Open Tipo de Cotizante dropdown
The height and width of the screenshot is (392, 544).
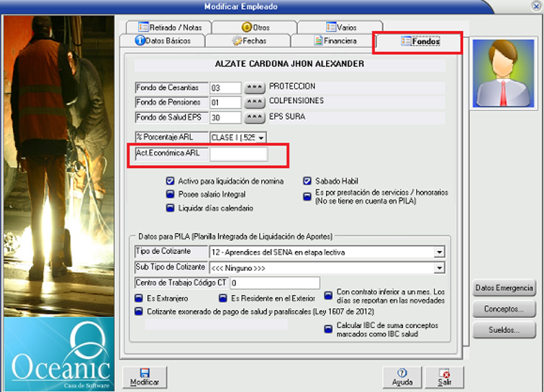pyautogui.click(x=439, y=252)
